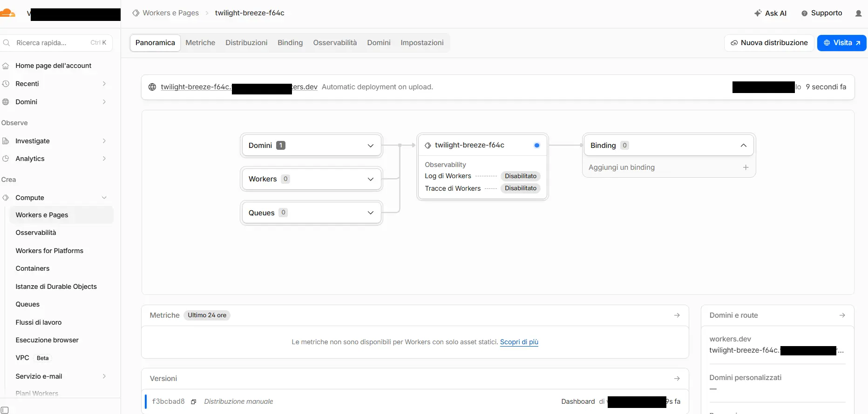The height and width of the screenshot is (414, 868).
Task: Expand Servizio e-mail arrow
Action: click(x=104, y=376)
